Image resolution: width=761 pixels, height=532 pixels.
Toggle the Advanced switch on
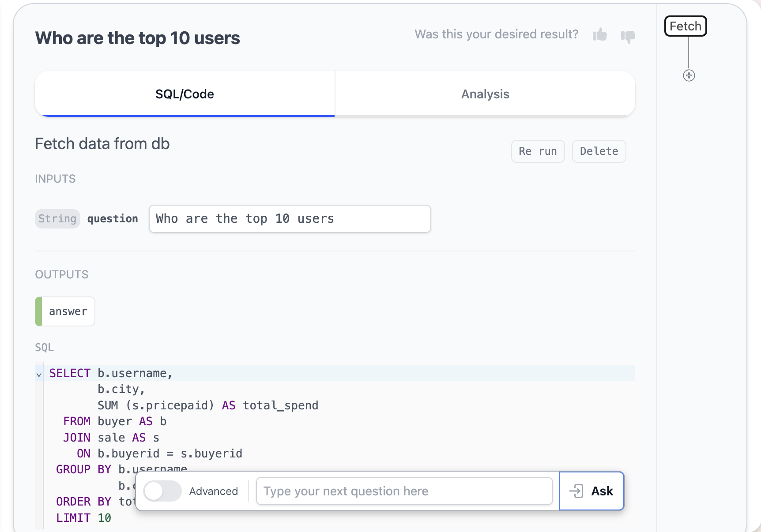[x=162, y=491]
